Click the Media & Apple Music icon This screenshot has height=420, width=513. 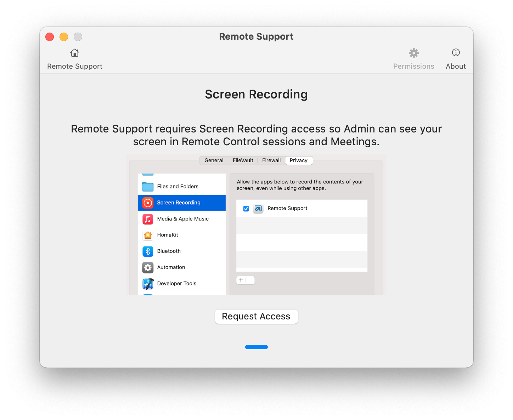pyautogui.click(x=148, y=219)
